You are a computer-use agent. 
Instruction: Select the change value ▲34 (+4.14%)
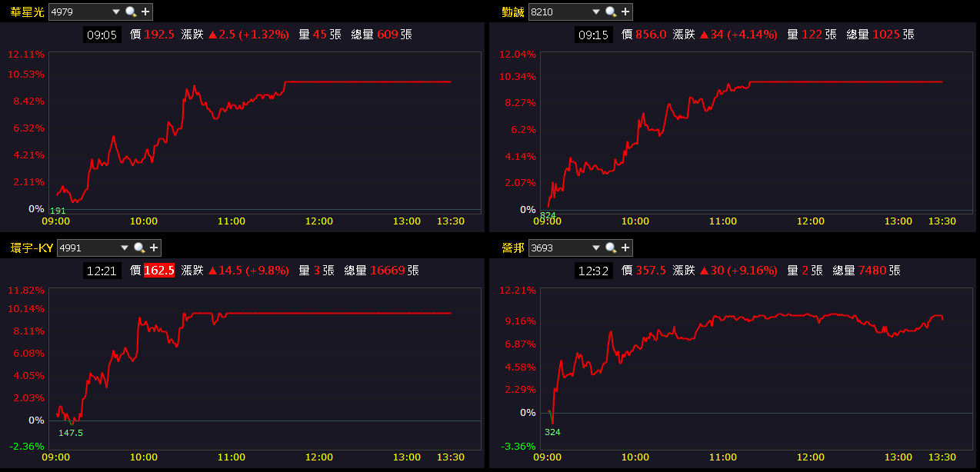pos(738,35)
